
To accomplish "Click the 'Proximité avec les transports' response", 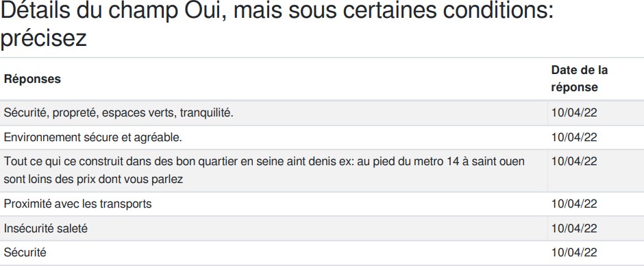I will click(x=77, y=204).
